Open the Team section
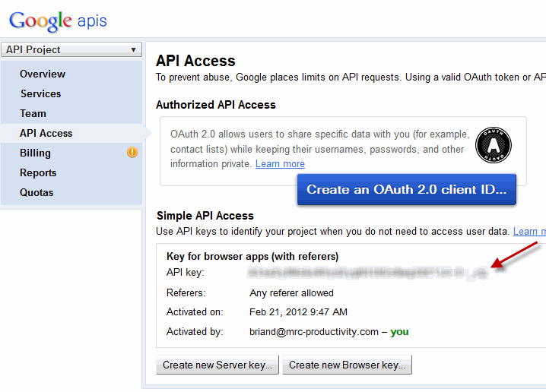 [33, 113]
